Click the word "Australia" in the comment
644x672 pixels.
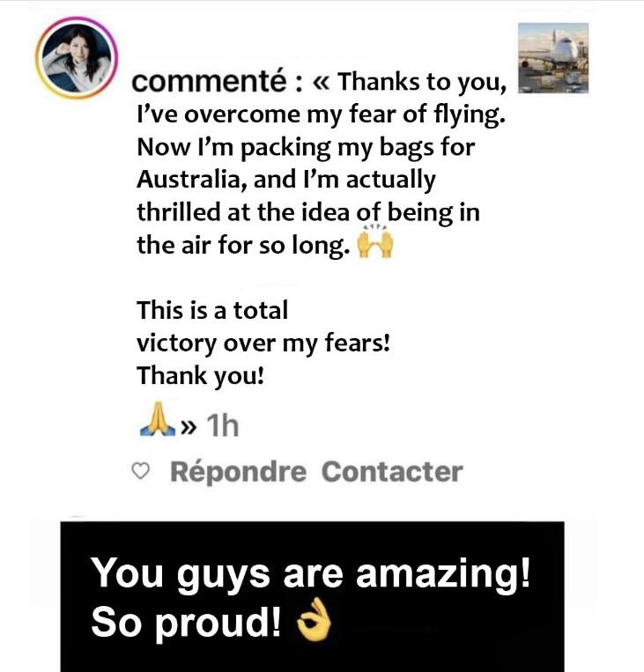tap(190, 180)
